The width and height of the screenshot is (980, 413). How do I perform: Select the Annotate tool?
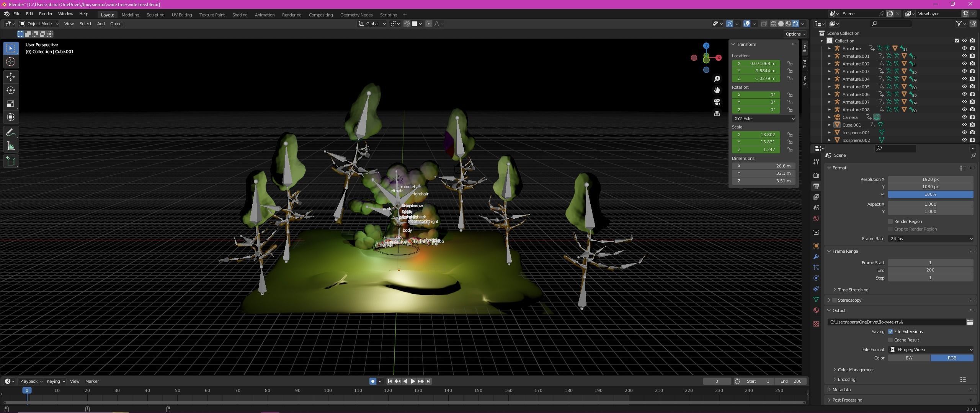tap(11, 133)
